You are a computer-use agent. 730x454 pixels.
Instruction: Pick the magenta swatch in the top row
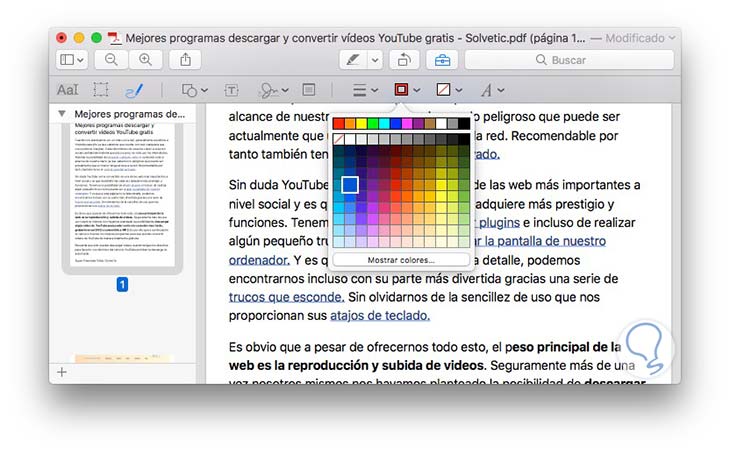407,123
